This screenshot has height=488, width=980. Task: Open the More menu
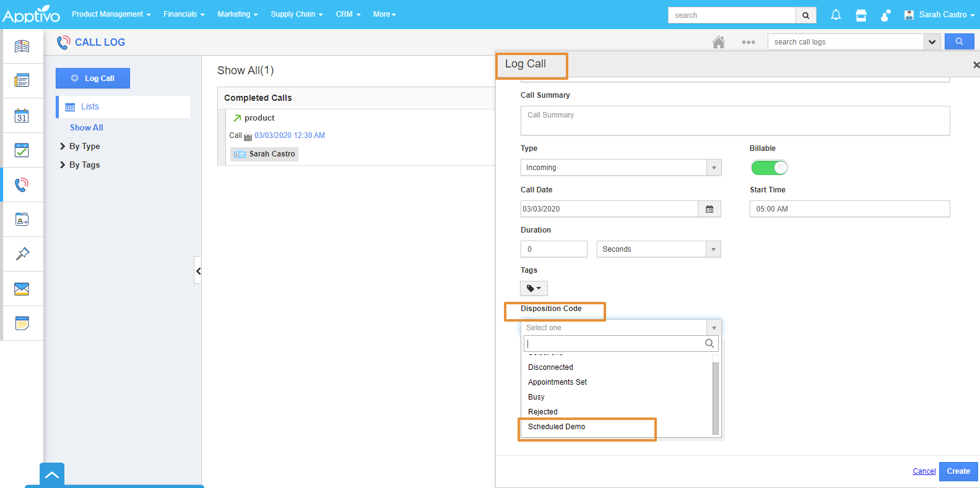point(384,14)
